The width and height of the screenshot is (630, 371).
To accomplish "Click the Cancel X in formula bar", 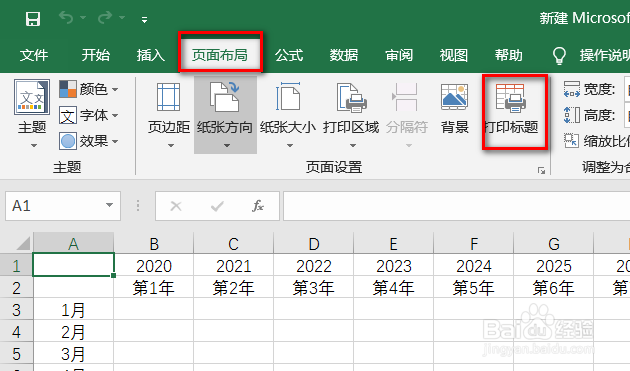I will click(176, 206).
